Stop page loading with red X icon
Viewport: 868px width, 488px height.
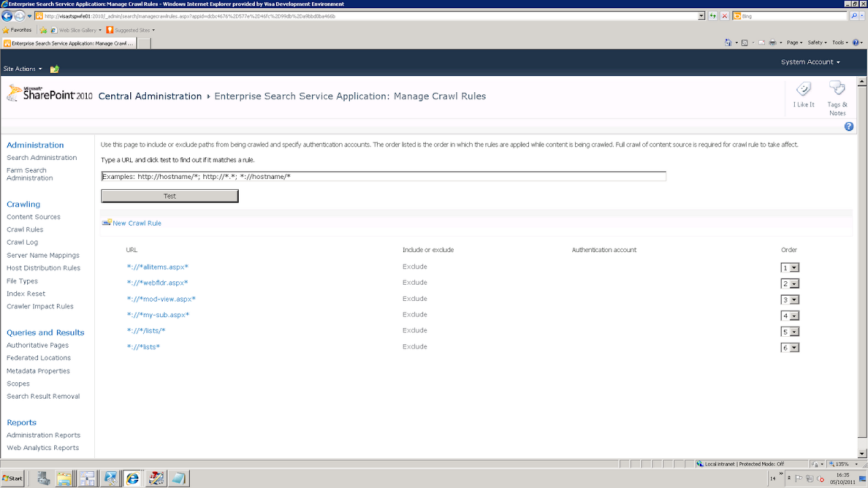click(725, 16)
